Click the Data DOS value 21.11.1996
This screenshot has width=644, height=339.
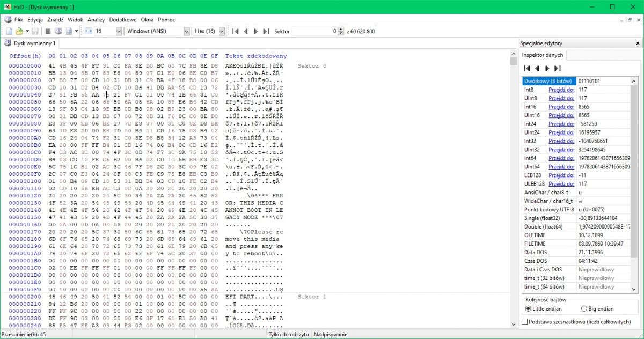(592, 253)
